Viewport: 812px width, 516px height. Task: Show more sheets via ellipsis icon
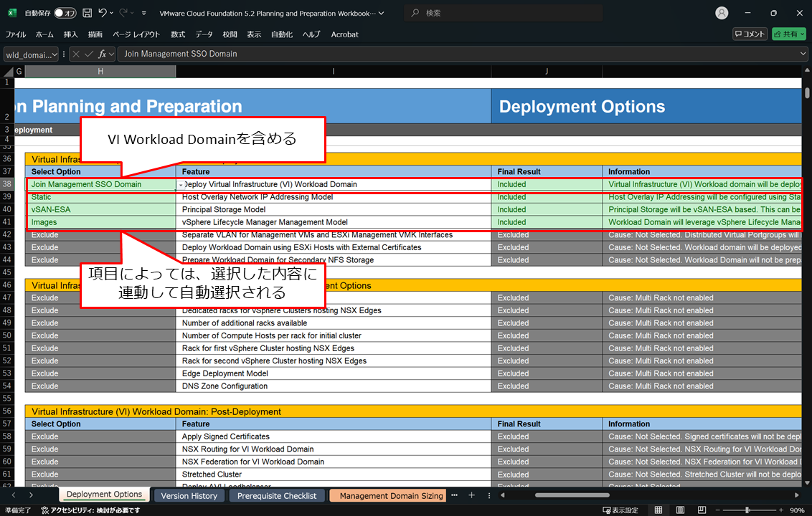[454, 495]
